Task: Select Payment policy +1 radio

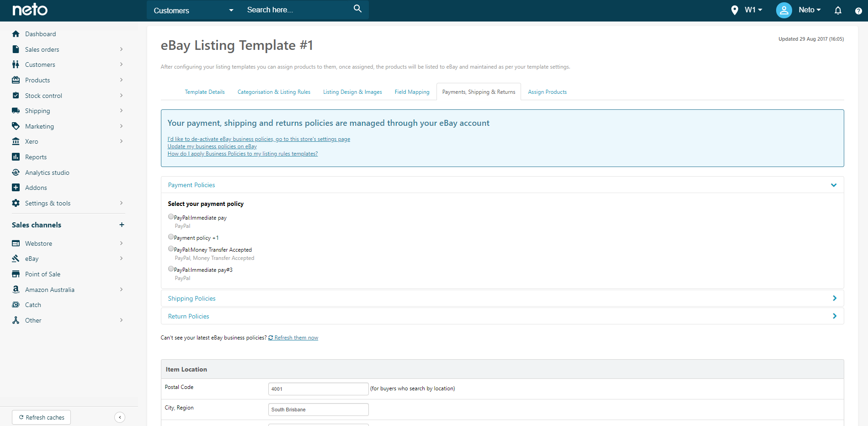Action: [171, 237]
